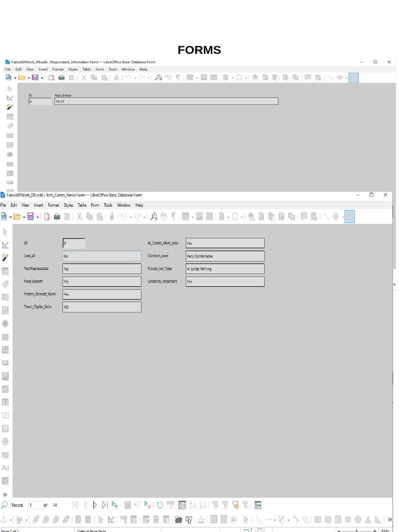Add a new record with green plus
Image resolution: width=399 pixels, height=532 pixels.
tap(115, 505)
